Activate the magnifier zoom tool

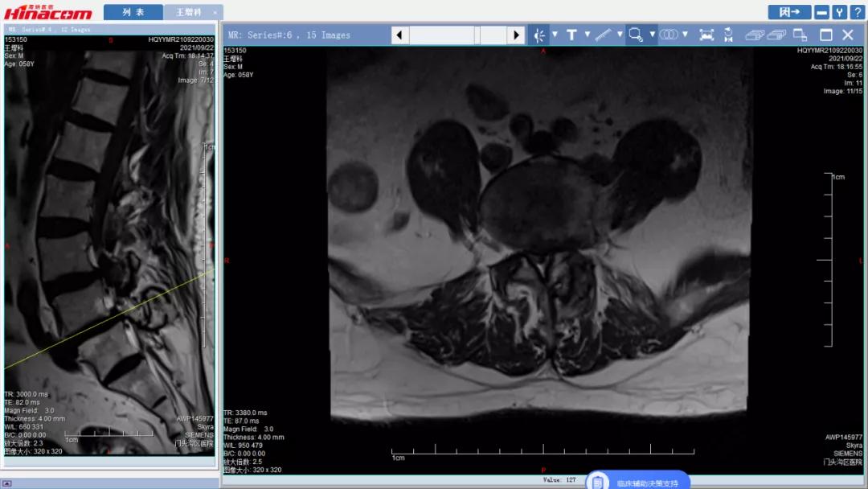(636, 35)
